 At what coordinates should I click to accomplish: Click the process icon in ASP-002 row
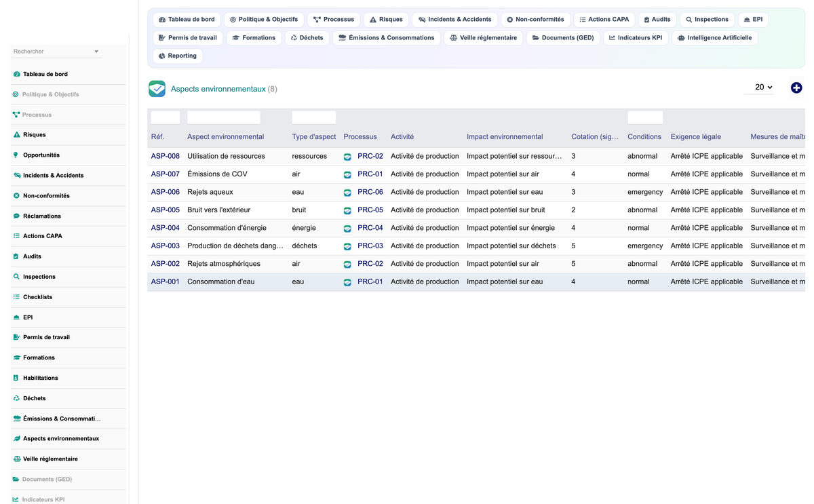pyautogui.click(x=347, y=265)
